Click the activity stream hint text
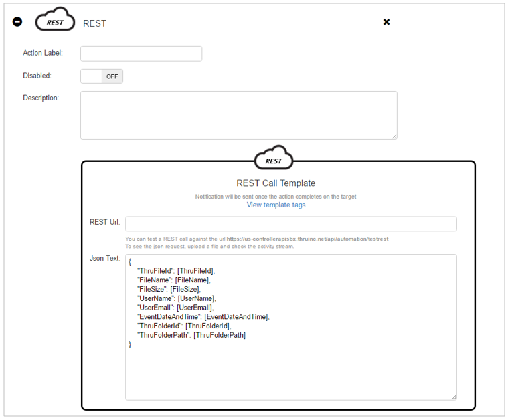The image size is (508, 420). tap(209, 247)
